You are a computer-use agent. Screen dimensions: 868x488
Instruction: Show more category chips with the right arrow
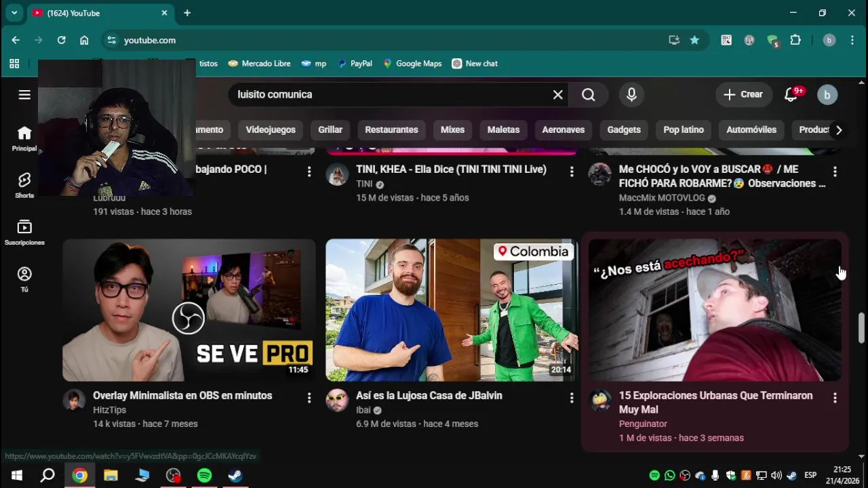(839, 130)
